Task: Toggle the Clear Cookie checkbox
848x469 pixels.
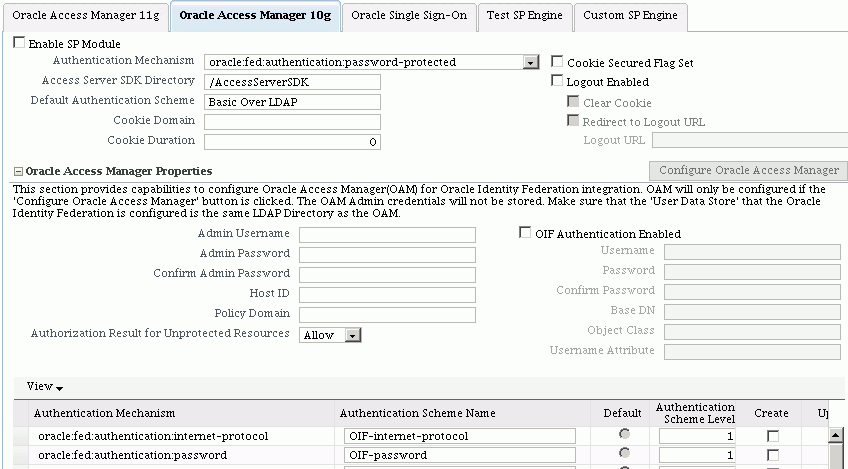Action: 573,101
